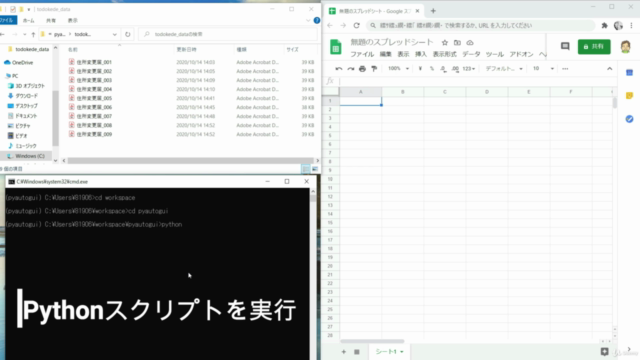This screenshot has width=640, height=360.
Task: Apply yen currency format icon
Action: pyautogui.click(x=420, y=69)
